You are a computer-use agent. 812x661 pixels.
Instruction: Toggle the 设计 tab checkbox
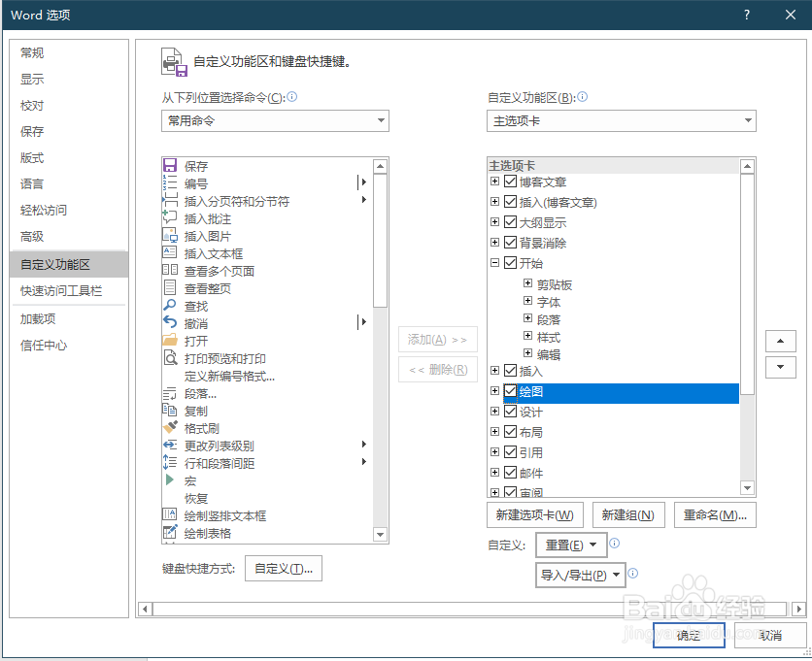[511, 411]
